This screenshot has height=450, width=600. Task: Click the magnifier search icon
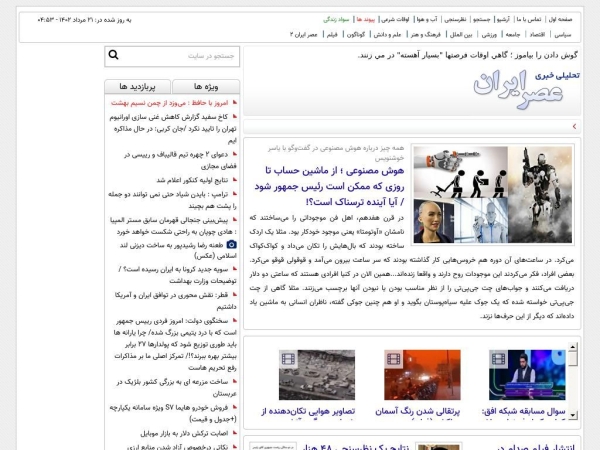113,55
